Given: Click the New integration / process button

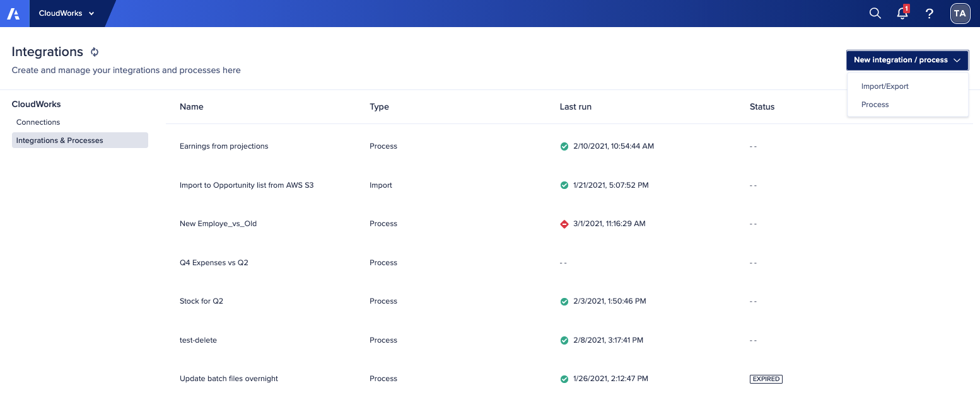Looking at the screenshot, I should click(901, 60).
